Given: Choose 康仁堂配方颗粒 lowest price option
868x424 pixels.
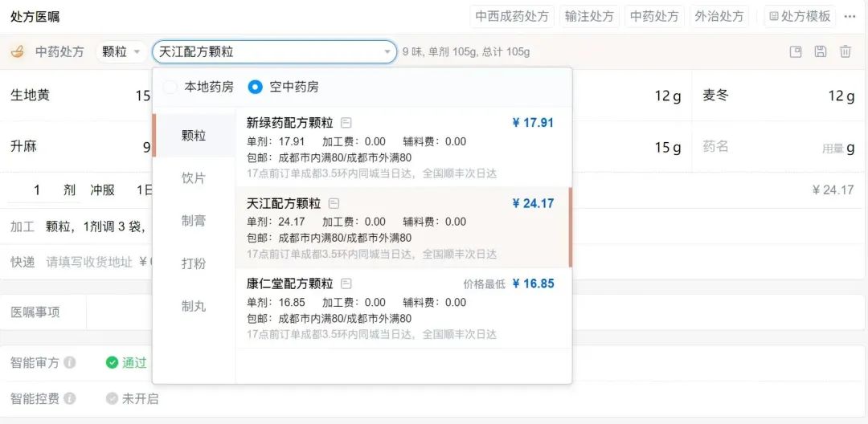Looking at the screenshot, I should [x=403, y=308].
